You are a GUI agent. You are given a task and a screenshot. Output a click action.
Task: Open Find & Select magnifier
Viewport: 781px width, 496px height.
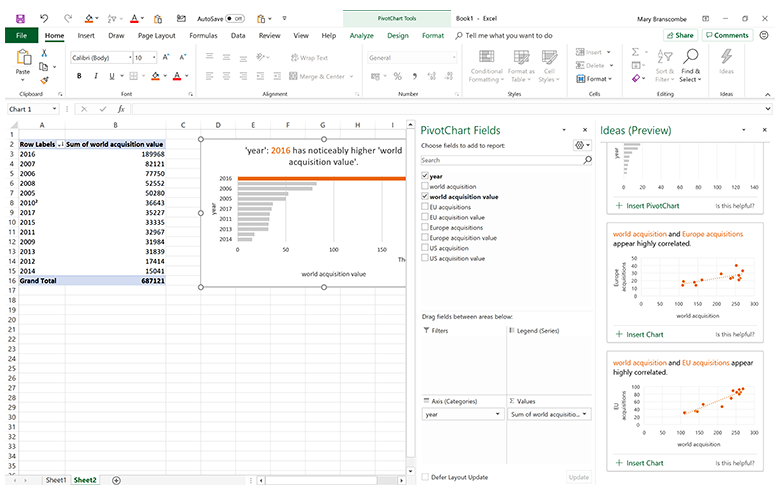(690, 66)
